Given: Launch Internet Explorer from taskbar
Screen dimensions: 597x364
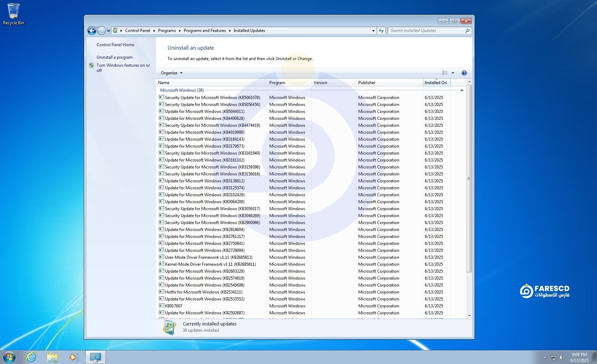Looking at the screenshot, I should click(x=31, y=357).
